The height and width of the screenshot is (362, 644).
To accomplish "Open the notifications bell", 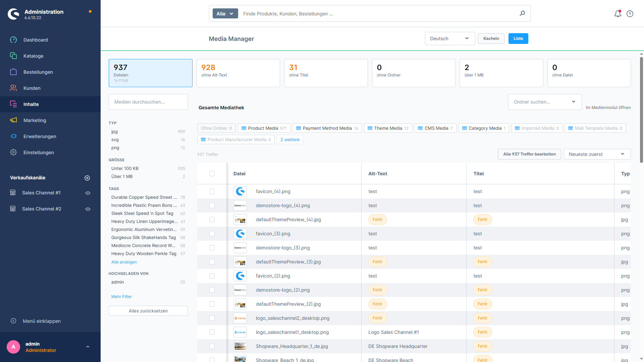I will (x=618, y=14).
